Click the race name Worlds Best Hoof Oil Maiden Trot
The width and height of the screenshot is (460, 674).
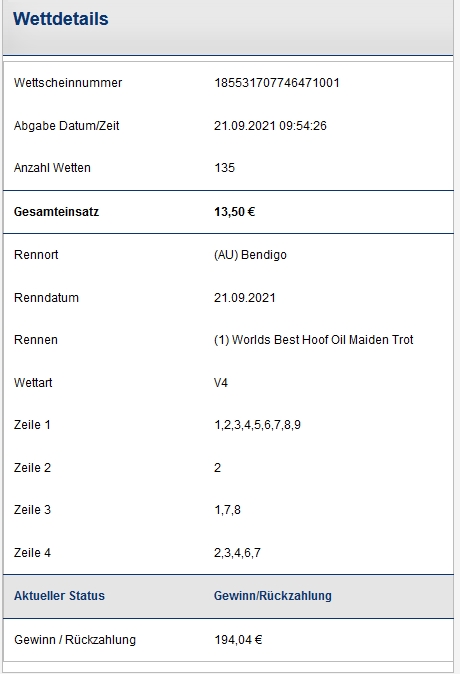(x=322, y=340)
